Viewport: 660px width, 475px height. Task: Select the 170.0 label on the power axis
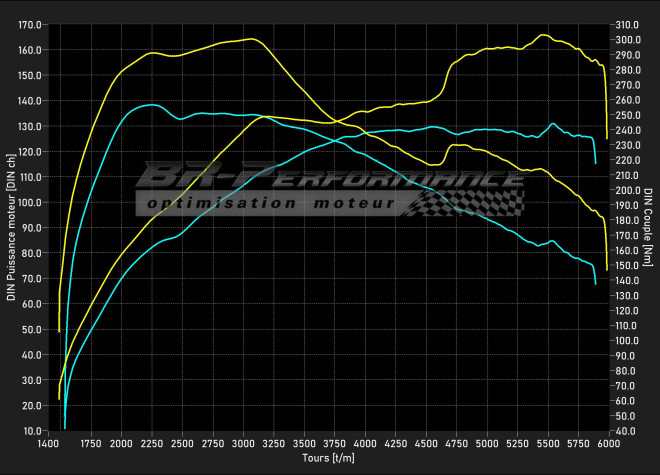click(x=30, y=24)
